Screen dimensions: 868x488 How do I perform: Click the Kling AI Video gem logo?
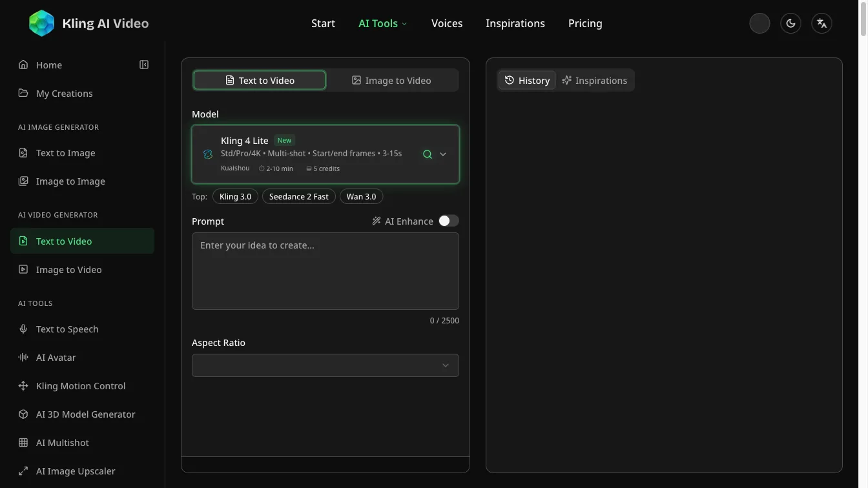click(42, 23)
